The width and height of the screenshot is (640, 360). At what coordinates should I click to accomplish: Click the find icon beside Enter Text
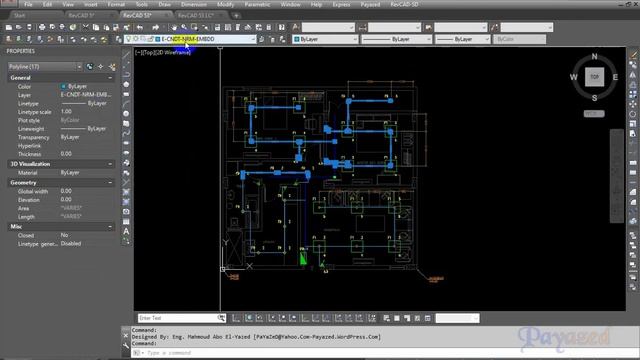(x=221, y=318)
